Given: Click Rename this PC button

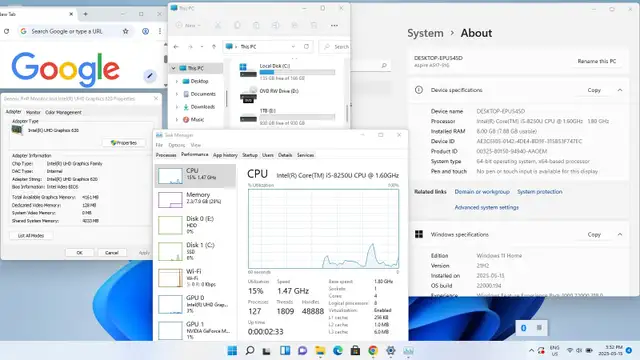Looking at the screenshot, I should [596, 61].
